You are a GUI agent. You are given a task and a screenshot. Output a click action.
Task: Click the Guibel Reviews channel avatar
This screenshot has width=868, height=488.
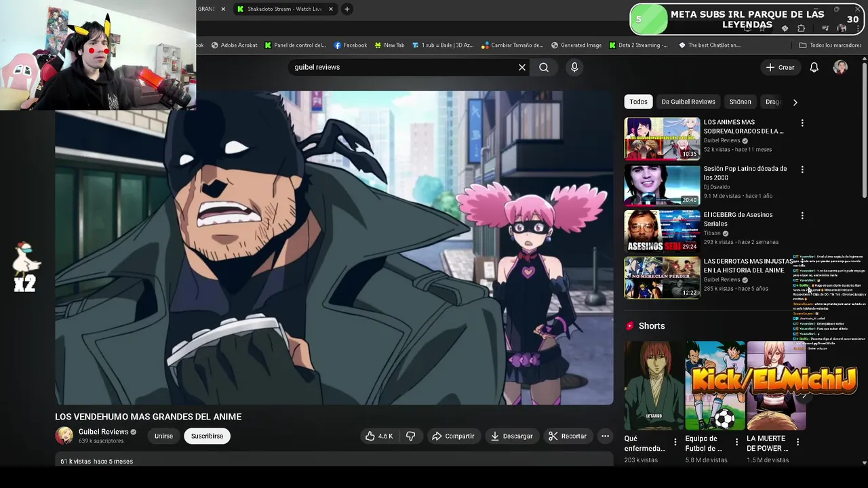pyautogui.click(x=64, y=436)
